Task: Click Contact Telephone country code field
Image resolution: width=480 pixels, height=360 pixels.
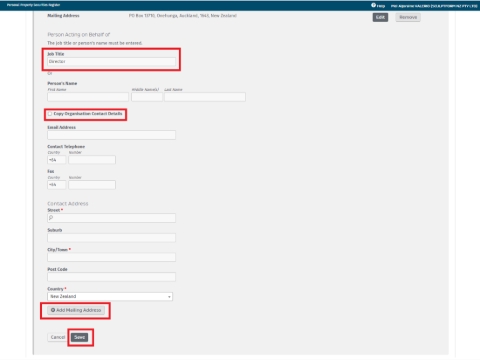Action: click(56, 160)
